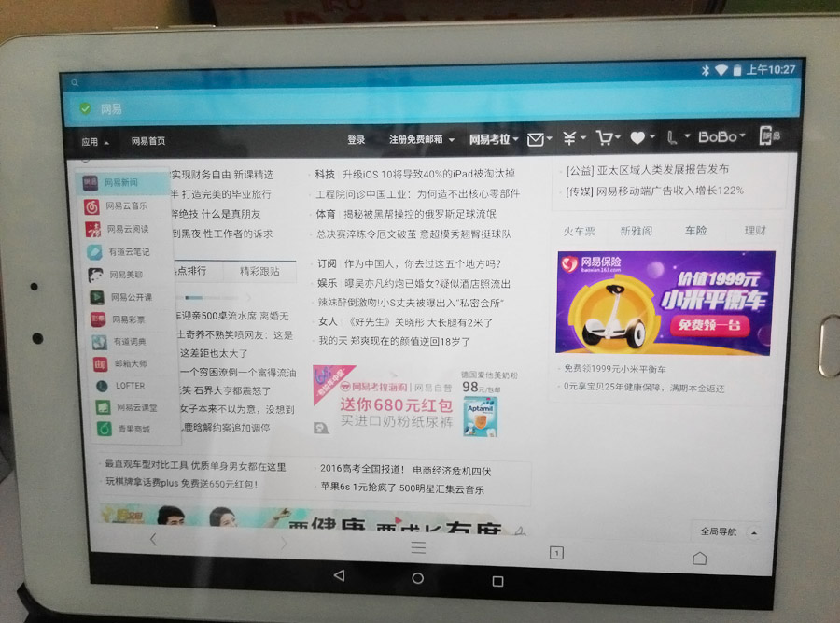Tap the shopping cart icon in navbar

604,138
